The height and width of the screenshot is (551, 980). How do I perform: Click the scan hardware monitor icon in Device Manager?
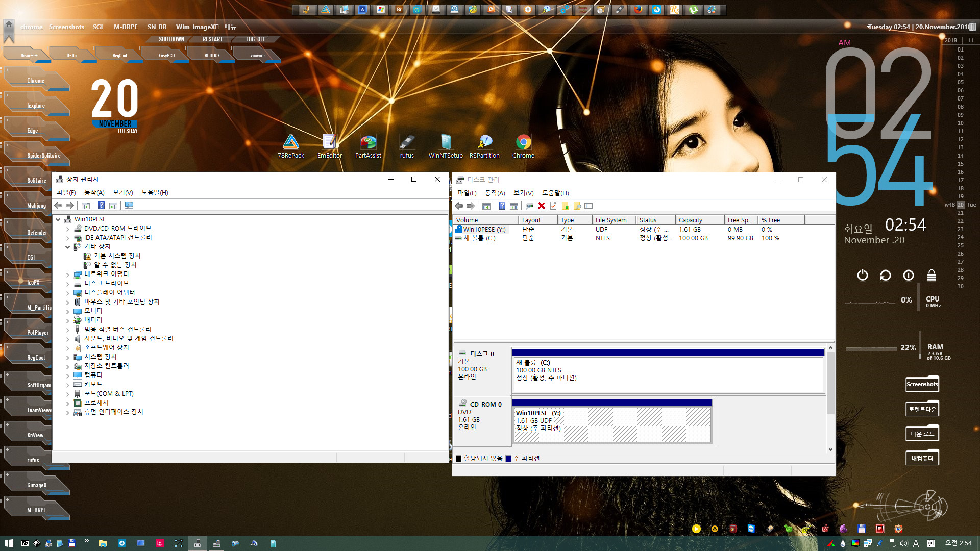tap(129, 205)
